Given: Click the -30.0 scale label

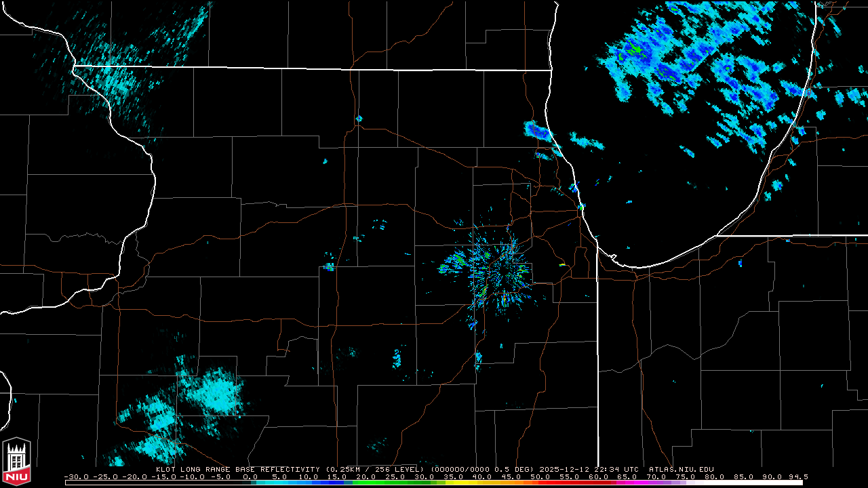Looking at the screenshot, I should tap(77, 476).
